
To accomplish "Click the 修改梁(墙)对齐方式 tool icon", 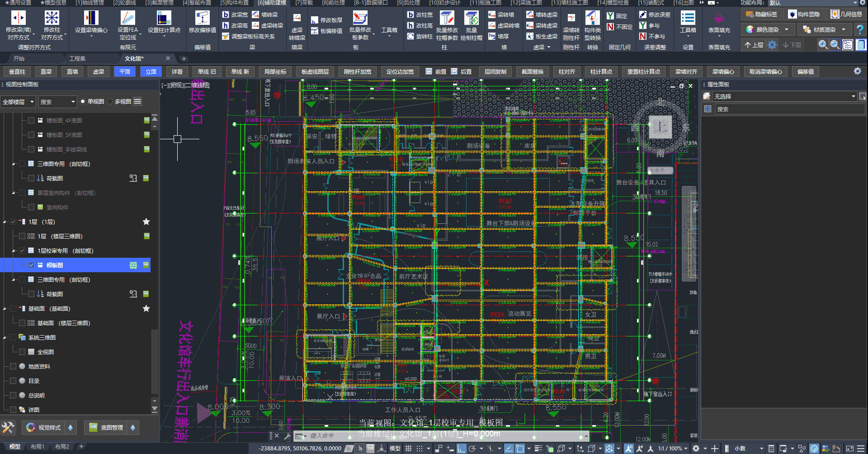I will coord(18,18).
